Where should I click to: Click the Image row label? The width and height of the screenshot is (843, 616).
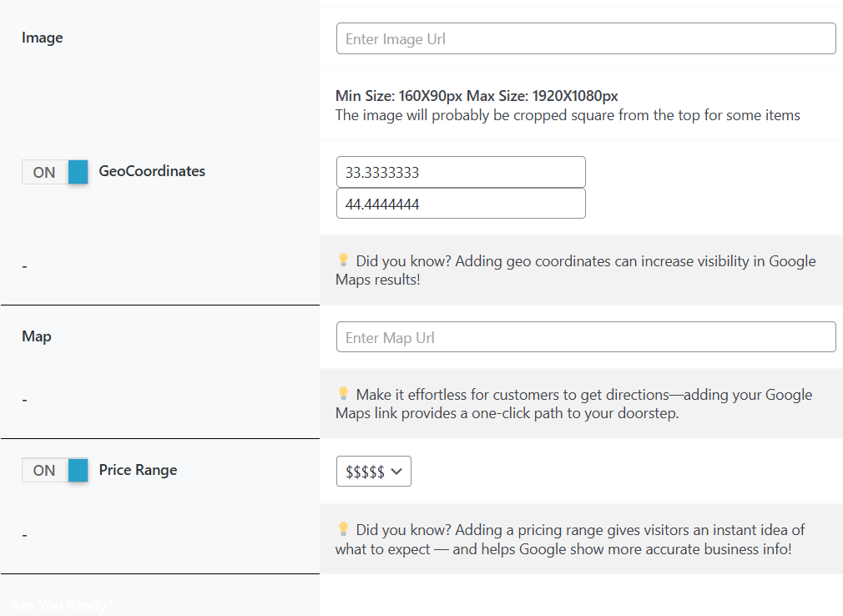[43, 38]
